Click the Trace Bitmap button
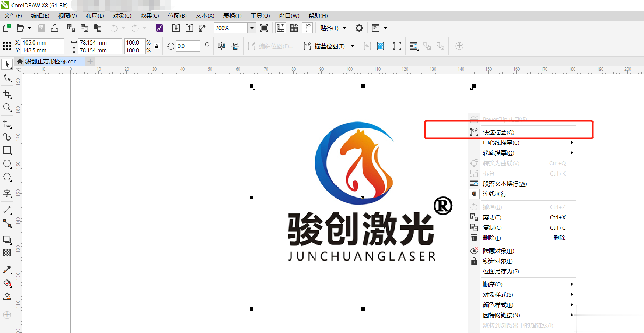Viewport: 644px width, 333px height. pos(324,46)
